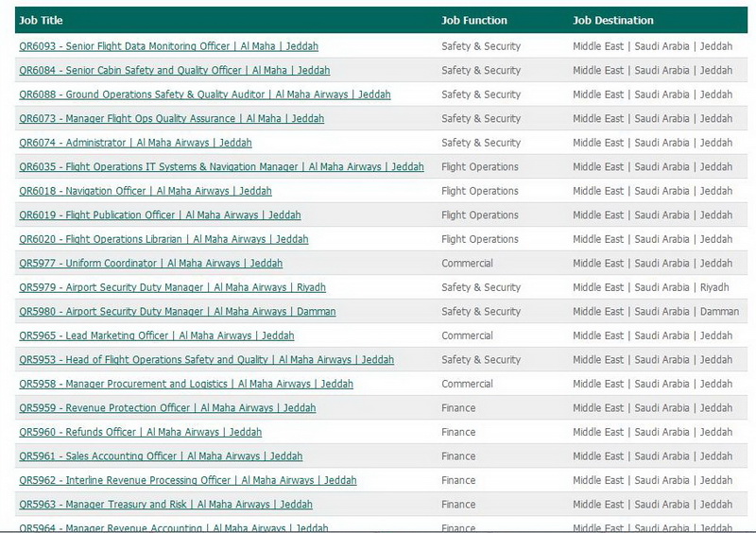This screenshot has height=533, width=756.
Task: Open QR5958 Manager Procurement and Logistics
Action: coord(186,384)
